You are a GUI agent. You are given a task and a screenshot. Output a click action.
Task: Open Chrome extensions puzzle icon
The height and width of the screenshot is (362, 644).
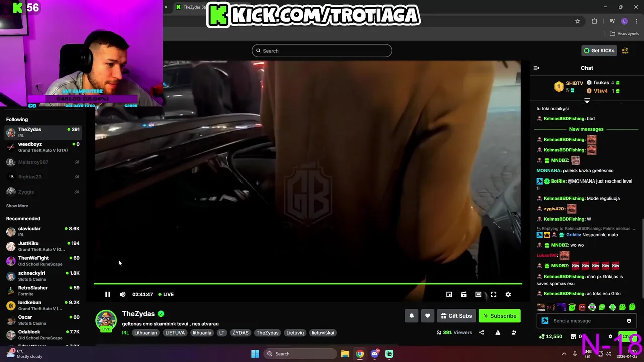(594, 21)
